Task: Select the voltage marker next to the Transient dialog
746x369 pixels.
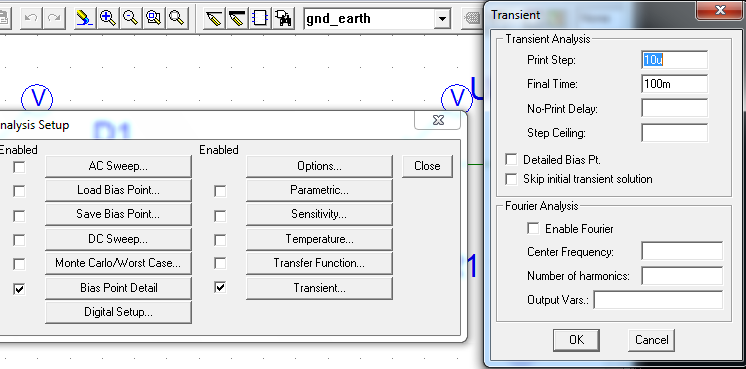Action: pyautogui.click(x=457, y=99)
